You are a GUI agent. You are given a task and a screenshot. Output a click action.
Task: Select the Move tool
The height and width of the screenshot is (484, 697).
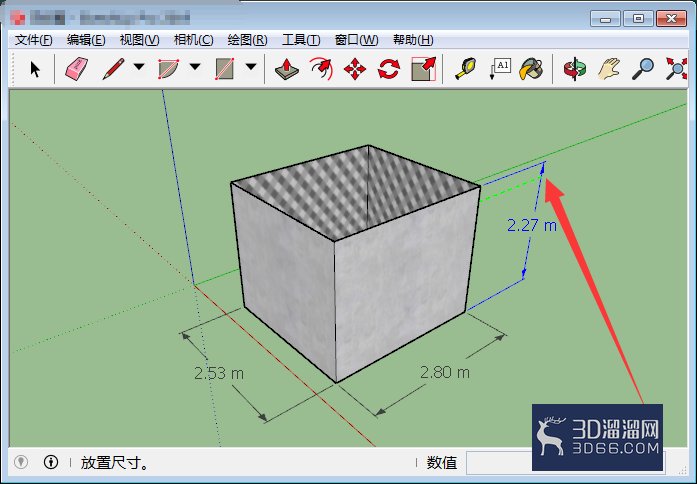click(x=355, y=69)
